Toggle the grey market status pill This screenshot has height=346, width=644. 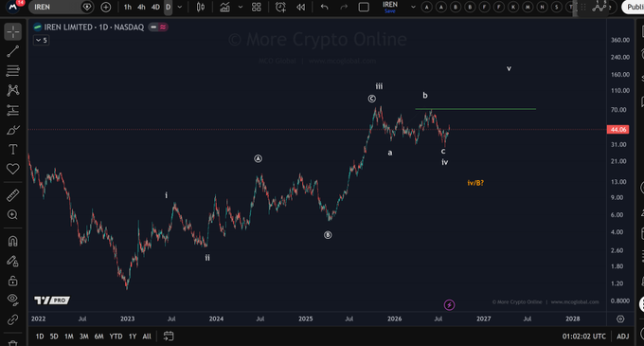(x=153, y=27)
